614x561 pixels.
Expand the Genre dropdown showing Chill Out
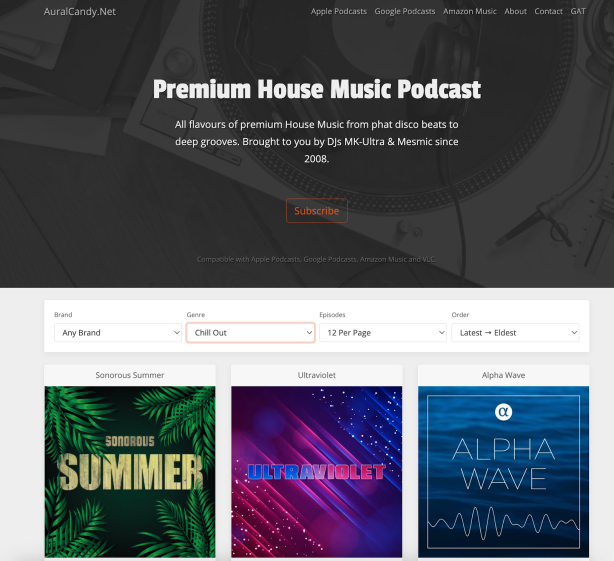[251, 333]
